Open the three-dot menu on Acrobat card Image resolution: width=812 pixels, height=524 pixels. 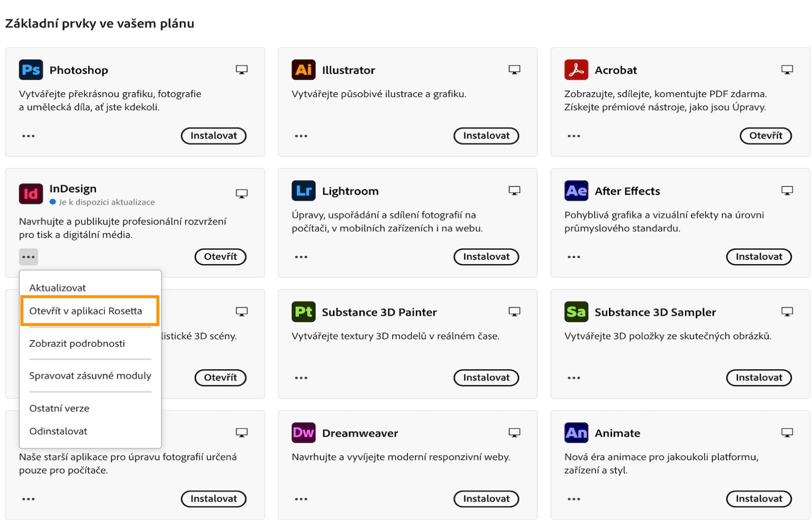coord(574,136)
